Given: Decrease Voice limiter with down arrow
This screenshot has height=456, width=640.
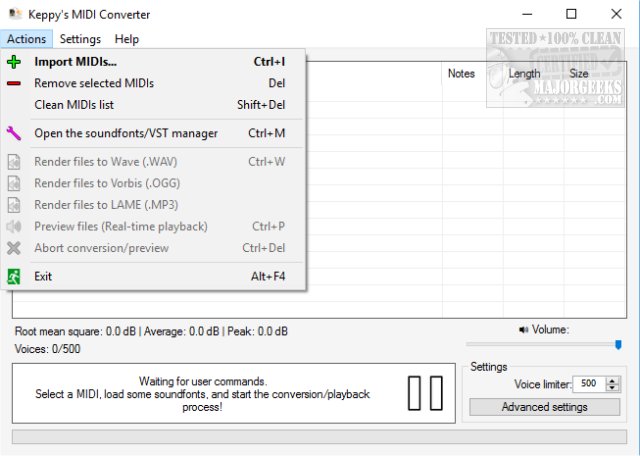Looking at the screenshot, I should click(x=612, y=387).
